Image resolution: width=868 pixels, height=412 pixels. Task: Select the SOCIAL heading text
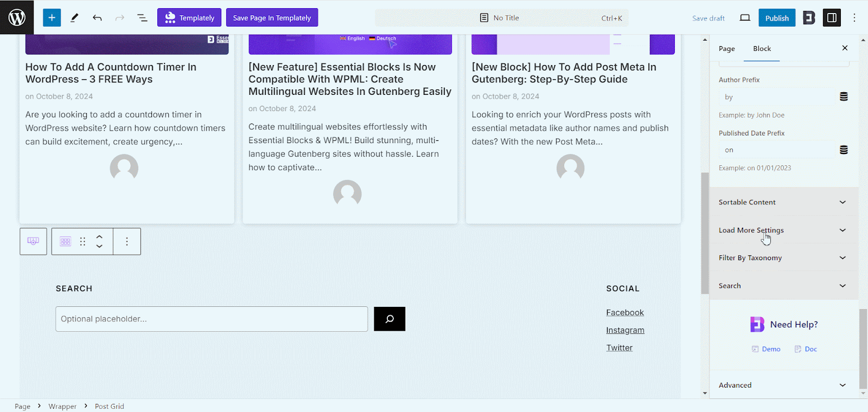coord(623,288)
